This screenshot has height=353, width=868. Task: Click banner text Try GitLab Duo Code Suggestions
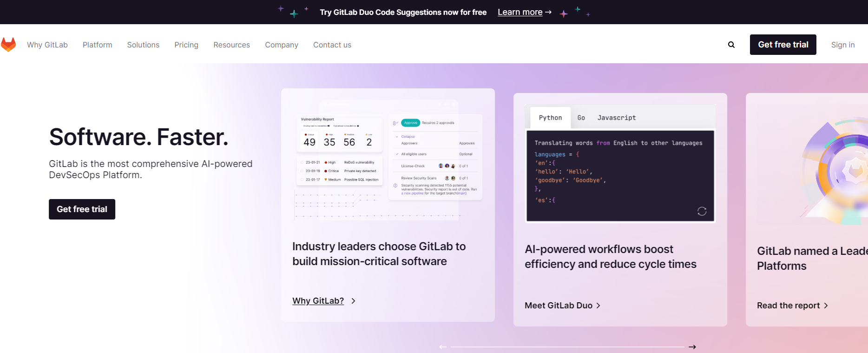pos(403,12)
